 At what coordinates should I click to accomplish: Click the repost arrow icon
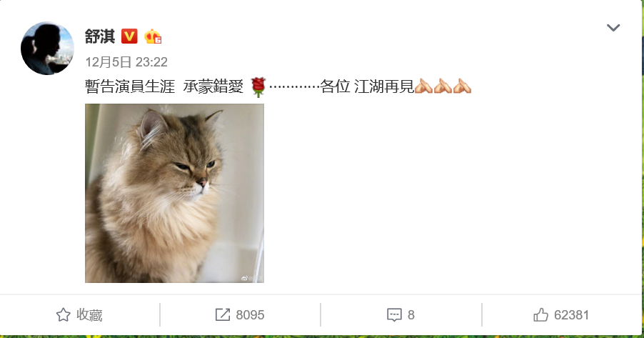[x=223, y=315]
